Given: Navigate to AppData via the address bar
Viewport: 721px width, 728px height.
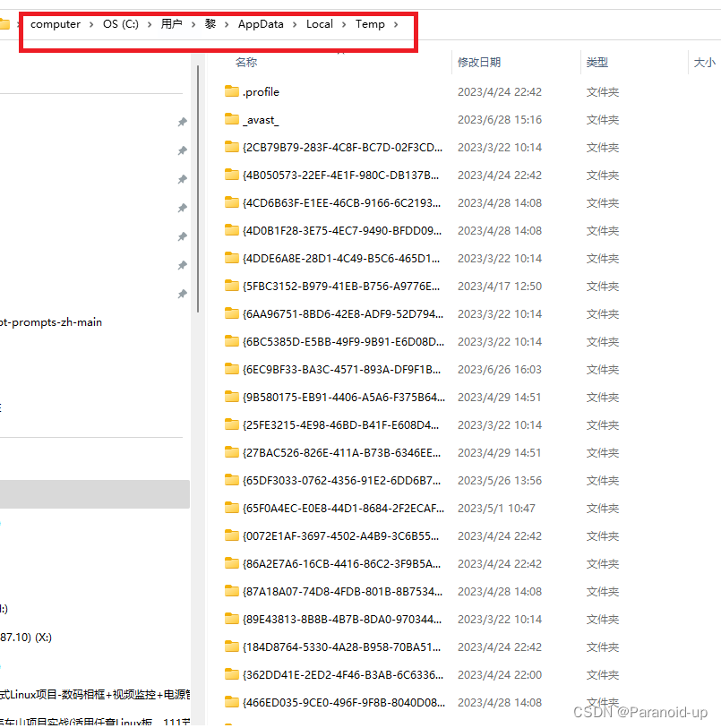Looking at the screenshot, I should [261, 24].
